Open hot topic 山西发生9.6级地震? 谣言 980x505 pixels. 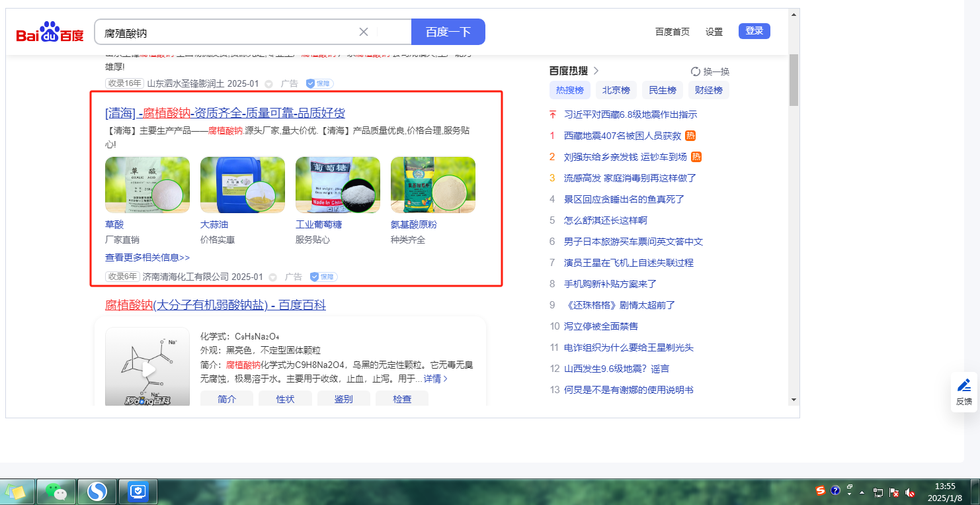(x=617, y=369)
